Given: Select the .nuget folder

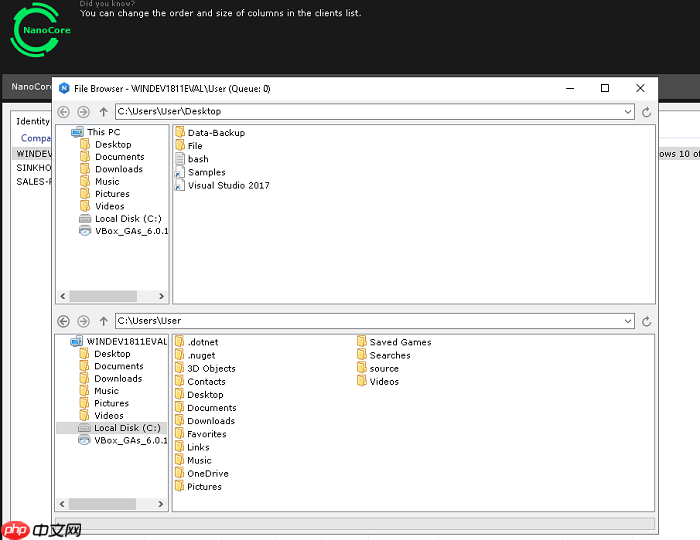Looking at the screenshot, I should pos(195,355).
